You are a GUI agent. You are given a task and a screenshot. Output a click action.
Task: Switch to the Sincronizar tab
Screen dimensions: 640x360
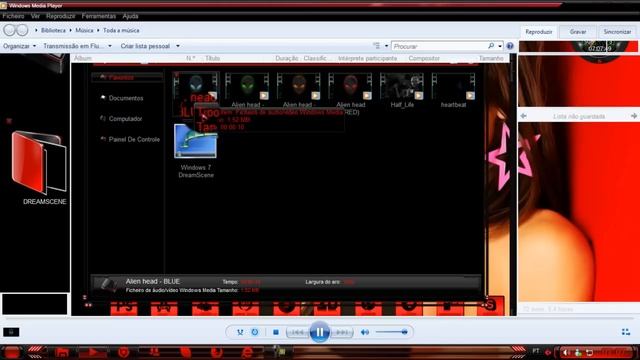click(x=618, y=31)
